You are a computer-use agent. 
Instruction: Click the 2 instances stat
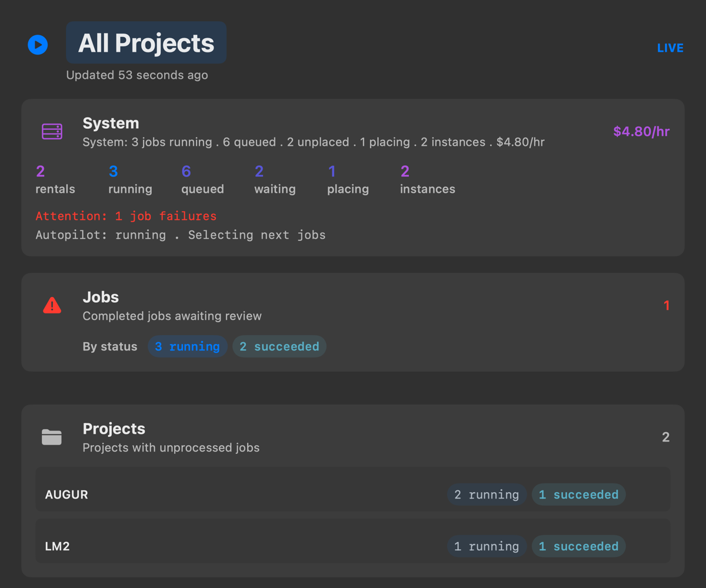coord(427,180)
